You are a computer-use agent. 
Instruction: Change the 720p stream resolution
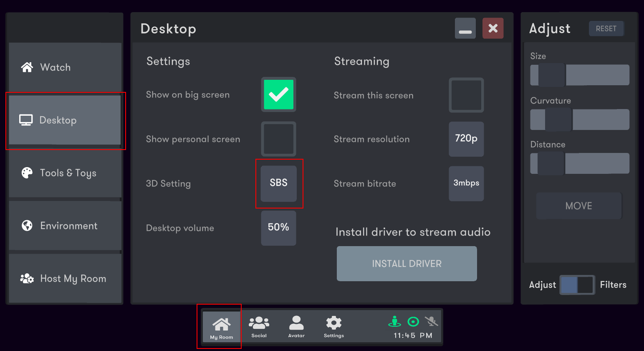(x=466, y=139)
